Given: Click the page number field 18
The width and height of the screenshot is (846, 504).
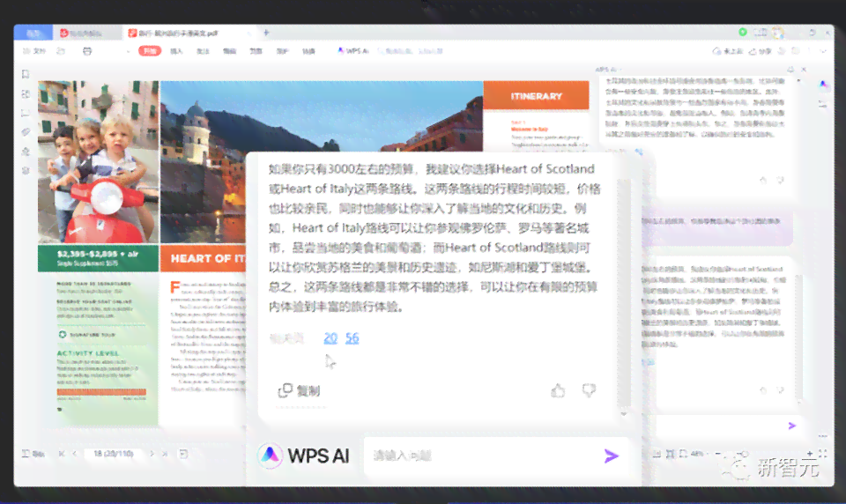Looking at the screenshot, I should [114, 454].
